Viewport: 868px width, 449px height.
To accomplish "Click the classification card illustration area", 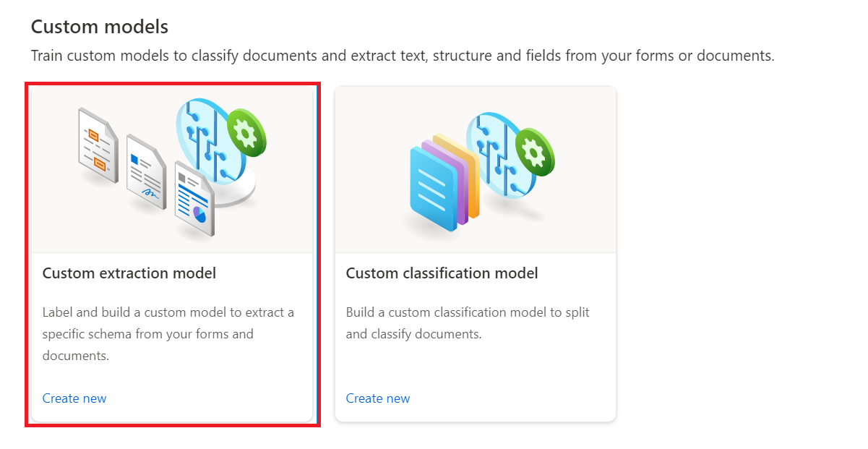I will point(475,166).
